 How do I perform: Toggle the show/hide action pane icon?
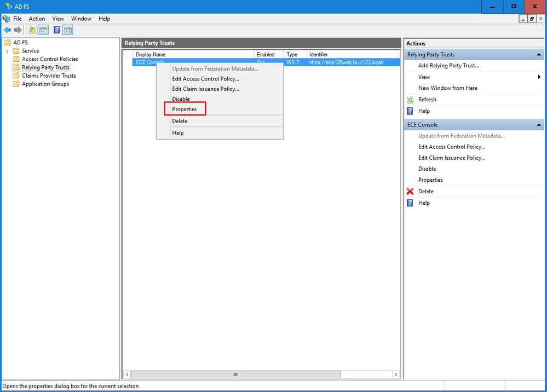click(68, 30)
